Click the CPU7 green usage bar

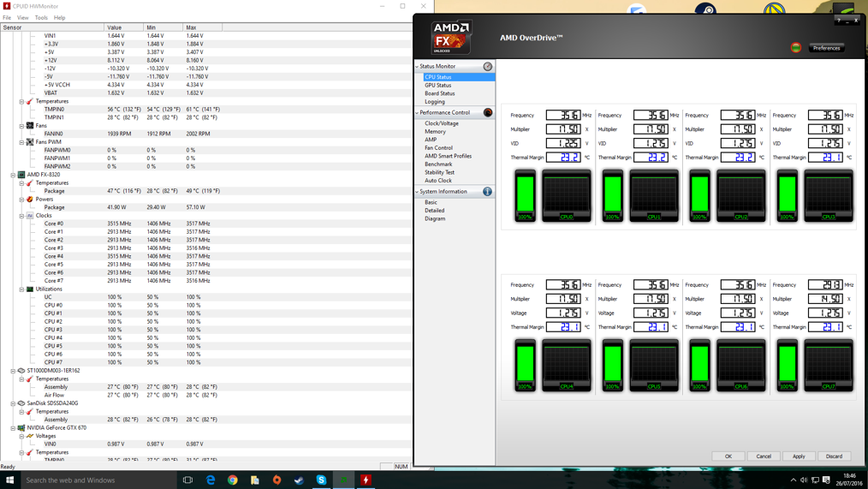point(788,365)
